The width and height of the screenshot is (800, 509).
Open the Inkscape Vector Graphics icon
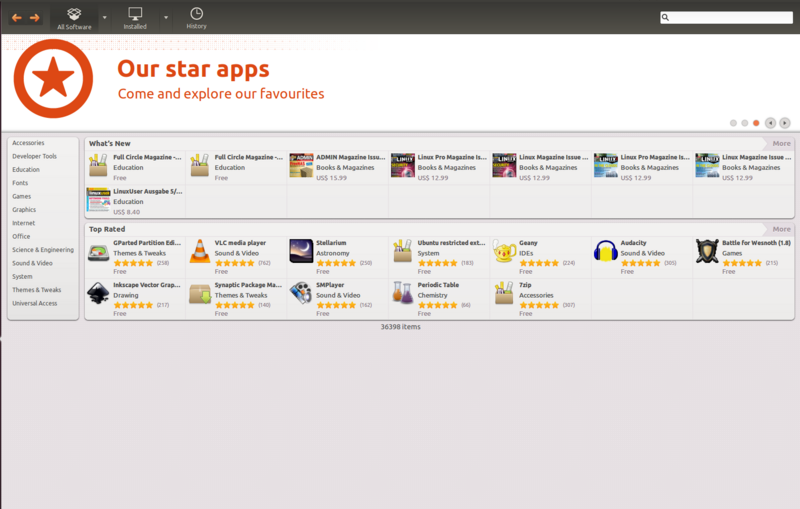[98, 293]
